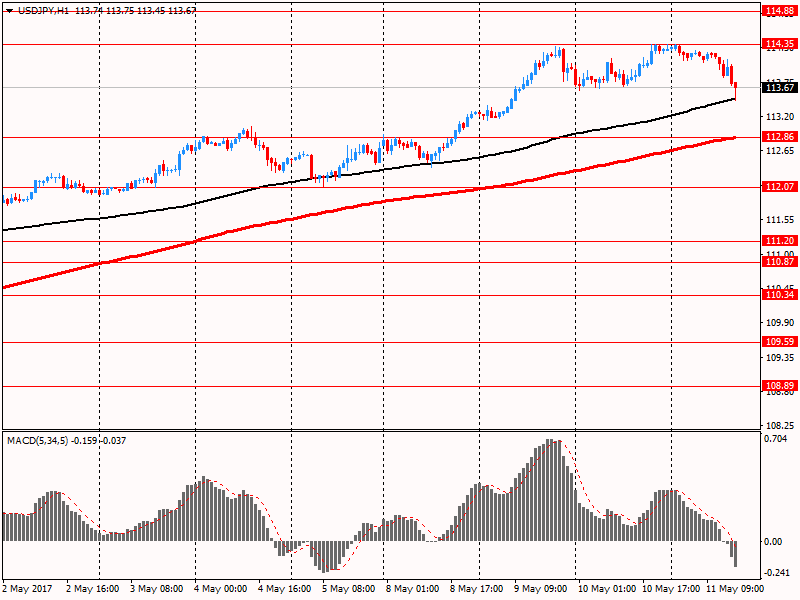Click the MACD scale value 0.704
The height and width of the screenshot is (600, 800).
(x=777, y=439)
